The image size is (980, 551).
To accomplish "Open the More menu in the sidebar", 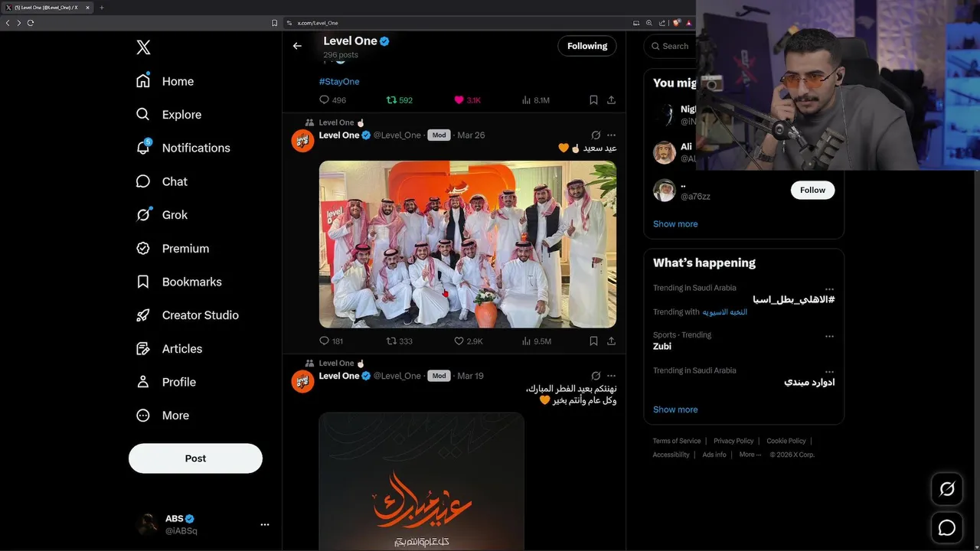I will (162, 416).
